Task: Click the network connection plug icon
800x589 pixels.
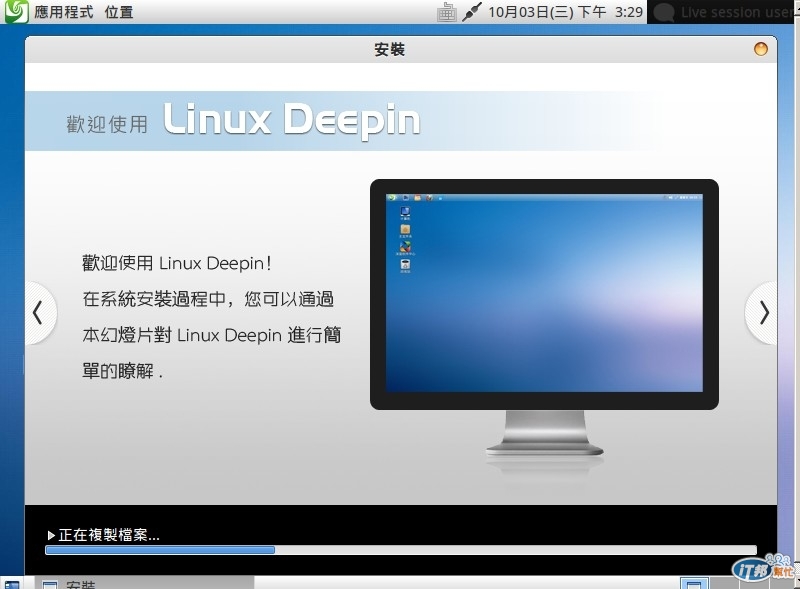Action: [472, 12]
